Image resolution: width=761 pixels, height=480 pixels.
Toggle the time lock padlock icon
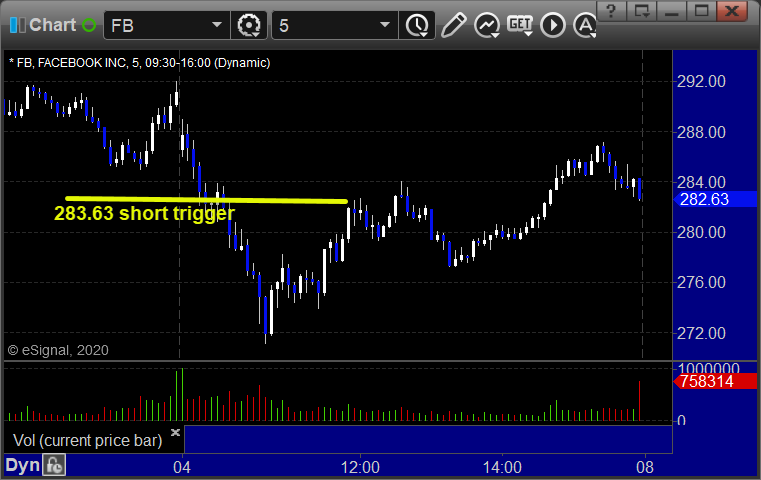(x=54, y=465)
